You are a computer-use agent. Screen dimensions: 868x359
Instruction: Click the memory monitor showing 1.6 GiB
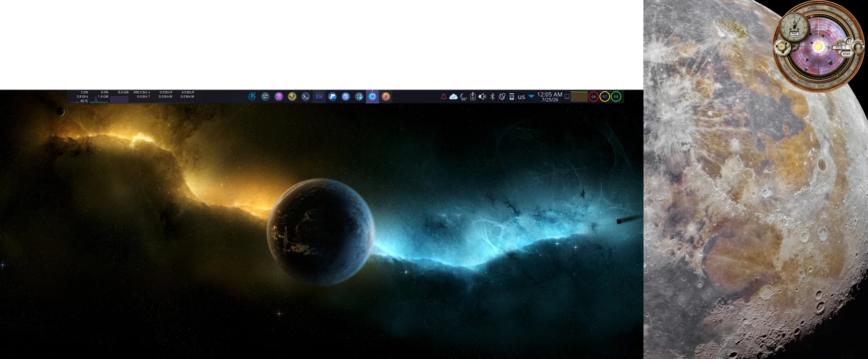[x=99, y=96]
